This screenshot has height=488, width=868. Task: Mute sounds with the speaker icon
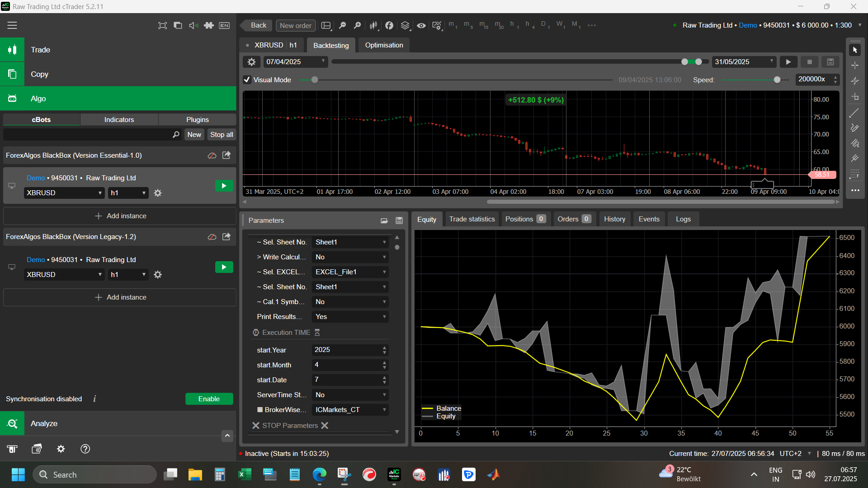click(193, 25)
